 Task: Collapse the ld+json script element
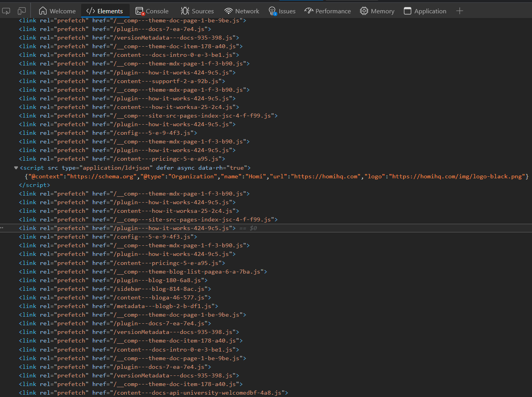pyautogui.click(x=16, y=167)
